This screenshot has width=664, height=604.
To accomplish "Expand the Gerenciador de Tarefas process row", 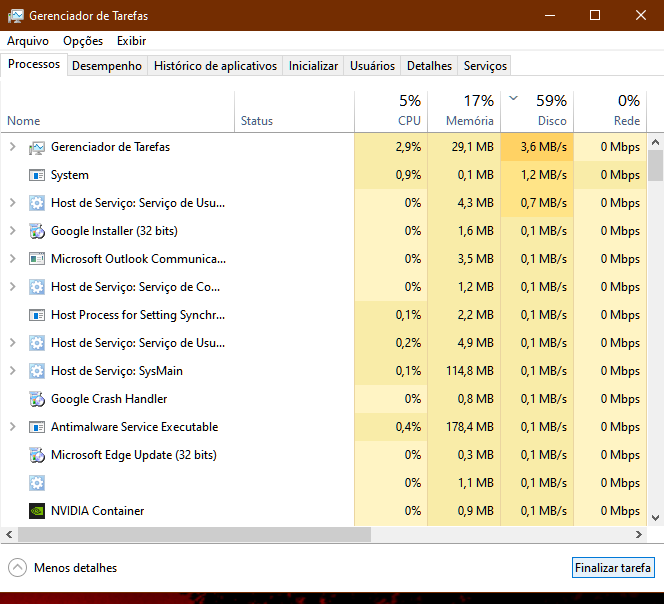I will coord(13,147).
